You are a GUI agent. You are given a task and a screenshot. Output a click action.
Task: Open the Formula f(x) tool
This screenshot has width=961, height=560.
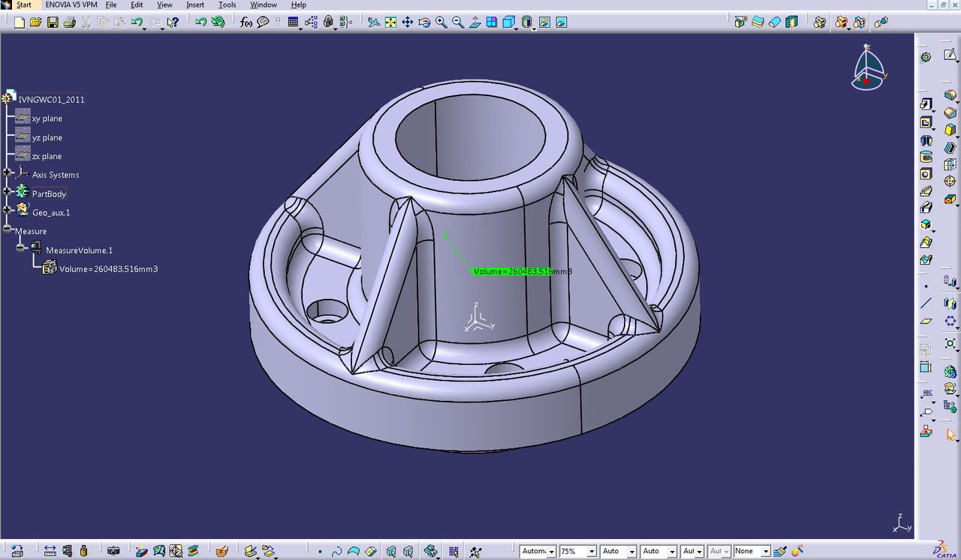coord(246,23)
